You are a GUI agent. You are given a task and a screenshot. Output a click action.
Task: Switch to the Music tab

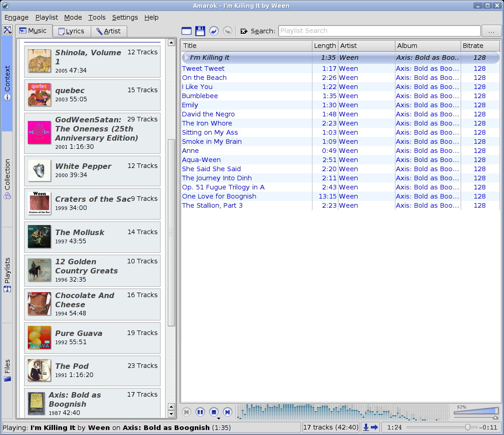pyautogui.click(x=34, y=31)
